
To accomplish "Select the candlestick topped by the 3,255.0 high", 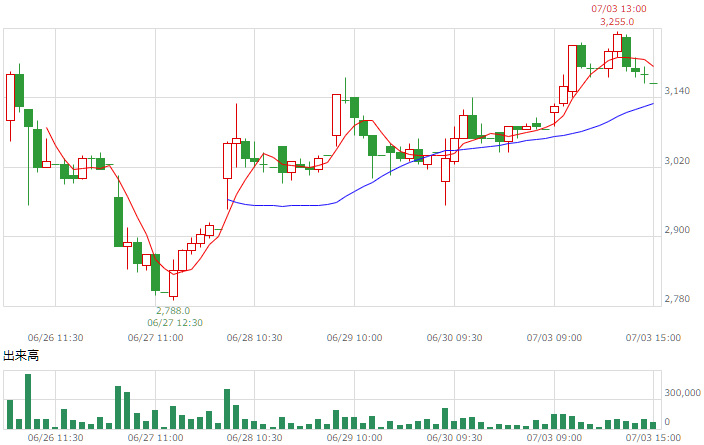I will pyautogui.click(x=617, y=43).
